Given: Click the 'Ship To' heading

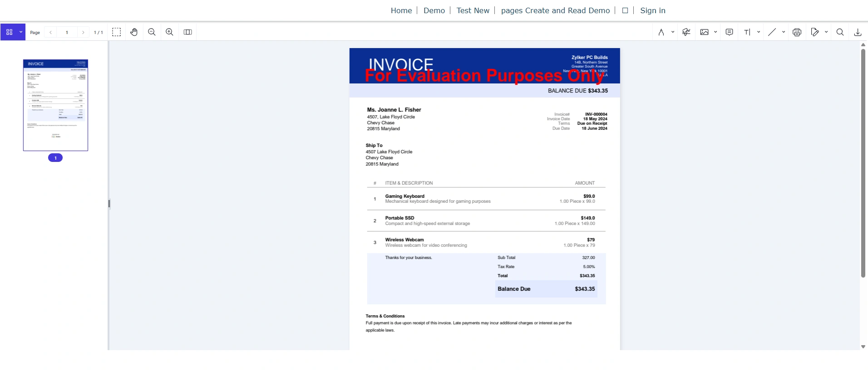Looking at the screenshot, I should [x=374, y=146].
